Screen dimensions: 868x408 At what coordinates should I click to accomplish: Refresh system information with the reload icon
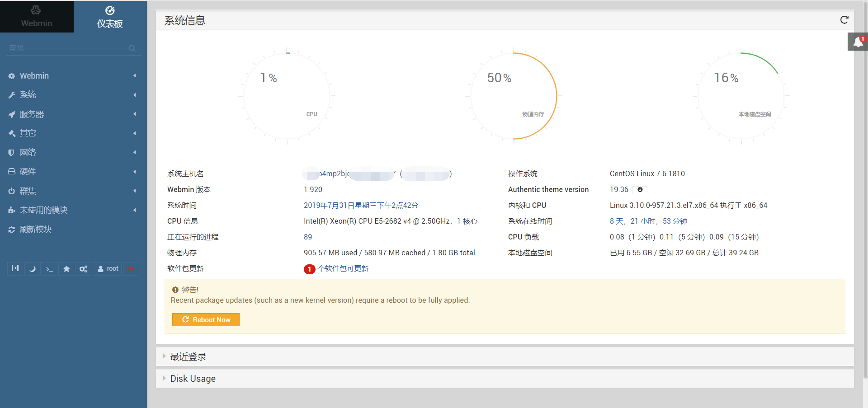(x=844, y=20)
